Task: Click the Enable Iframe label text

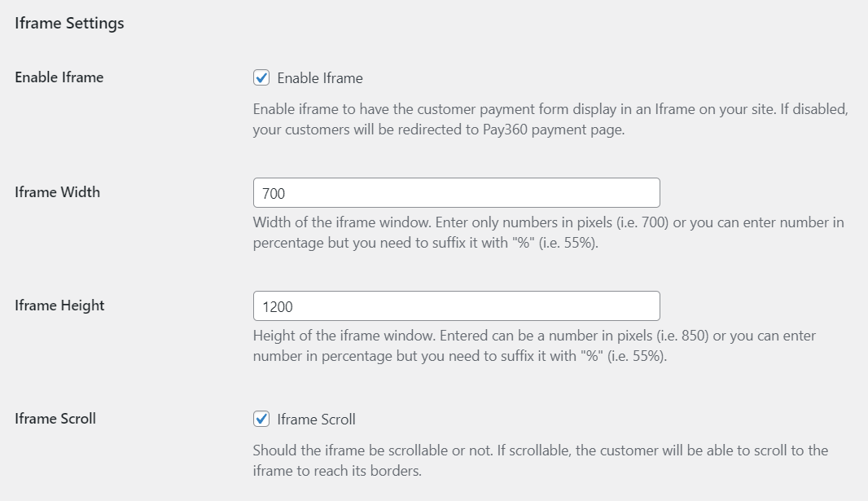Action: tap(58, 77)
